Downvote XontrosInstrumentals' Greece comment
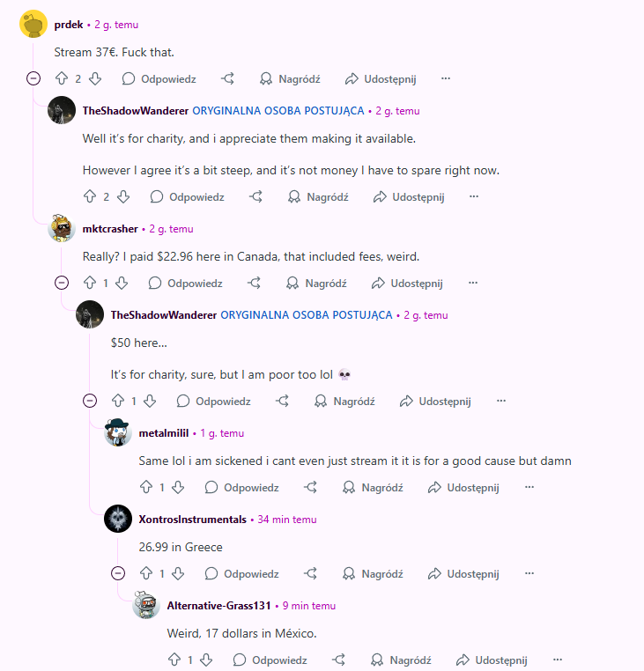Screen dimensions: 644x671 [x=178, y=573]
